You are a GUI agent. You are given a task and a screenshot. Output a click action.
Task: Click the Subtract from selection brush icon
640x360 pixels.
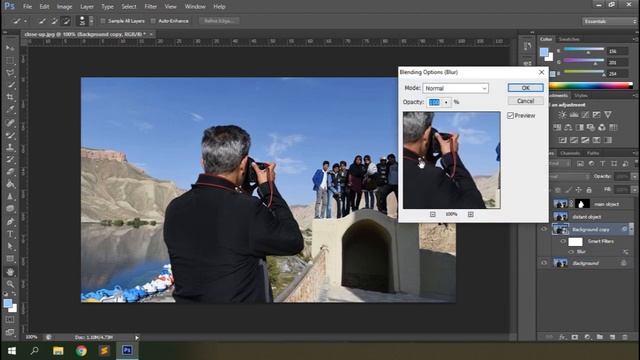(66, 21)
